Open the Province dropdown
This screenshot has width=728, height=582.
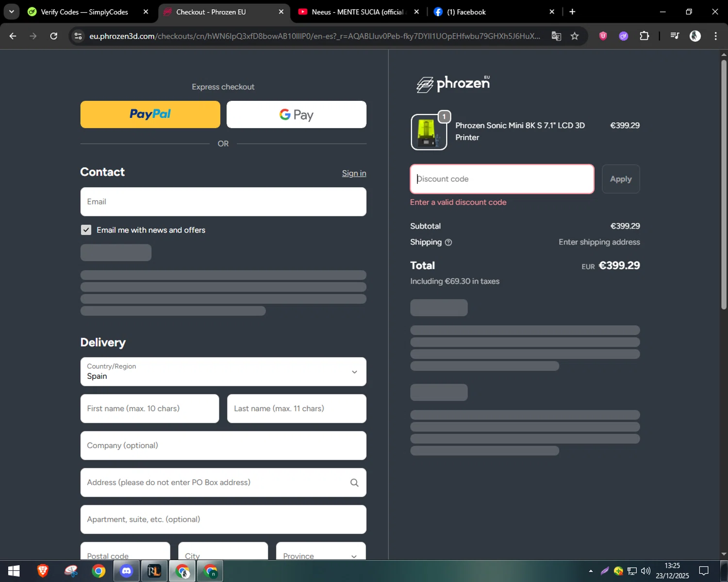321,551
